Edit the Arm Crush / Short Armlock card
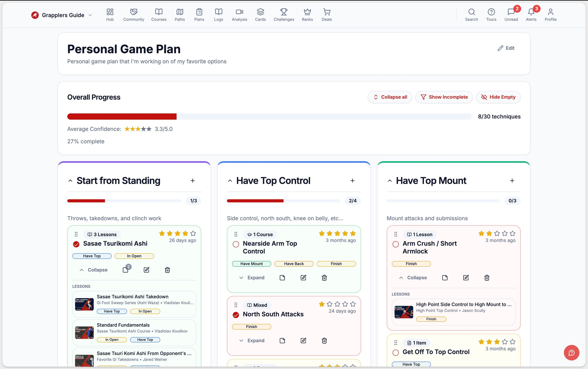The height and width of the screenshot is (369, 588). pyautogui.click(x=466, y=278)
